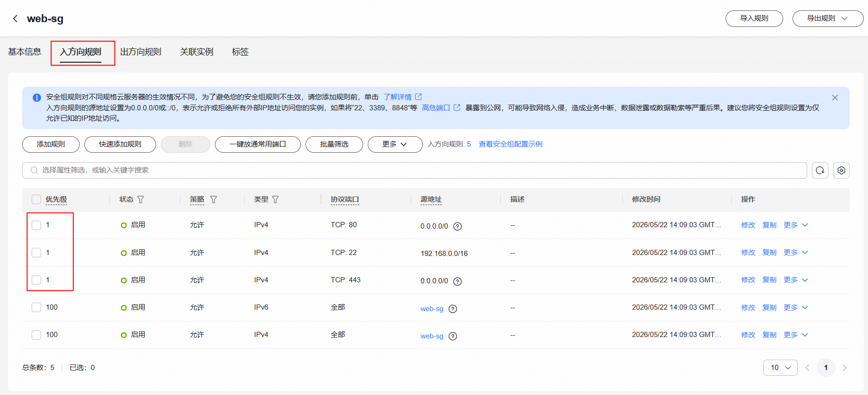Click the 批量筛选 button
868x395 pixels.
[x=334, y=144]
